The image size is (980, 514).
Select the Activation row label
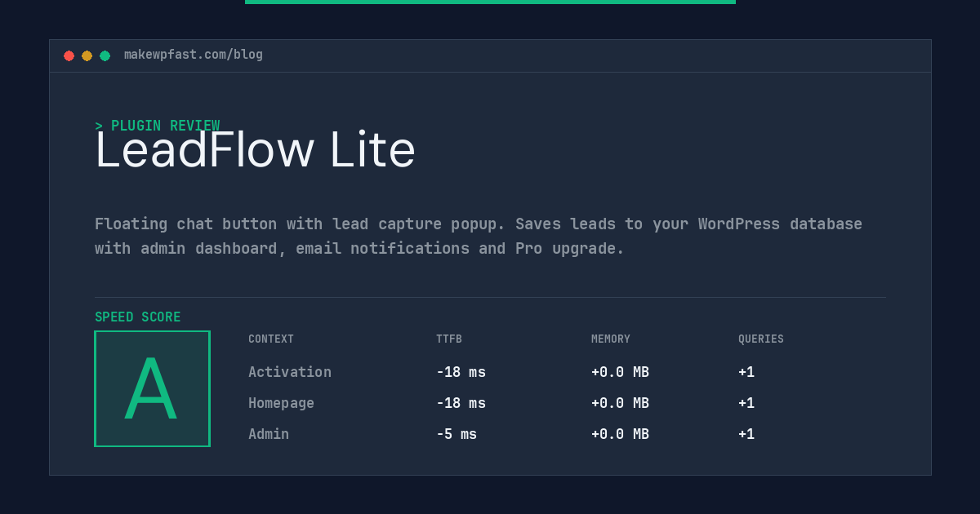[290, 372]
